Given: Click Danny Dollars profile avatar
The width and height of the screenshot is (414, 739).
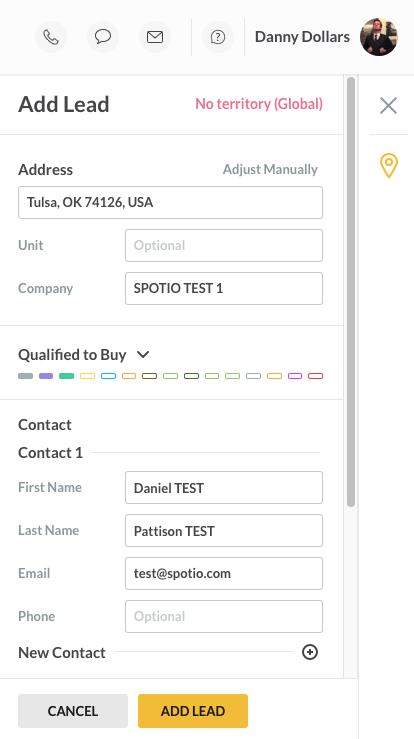Looking at the screenshot, I should click(379, 37).
